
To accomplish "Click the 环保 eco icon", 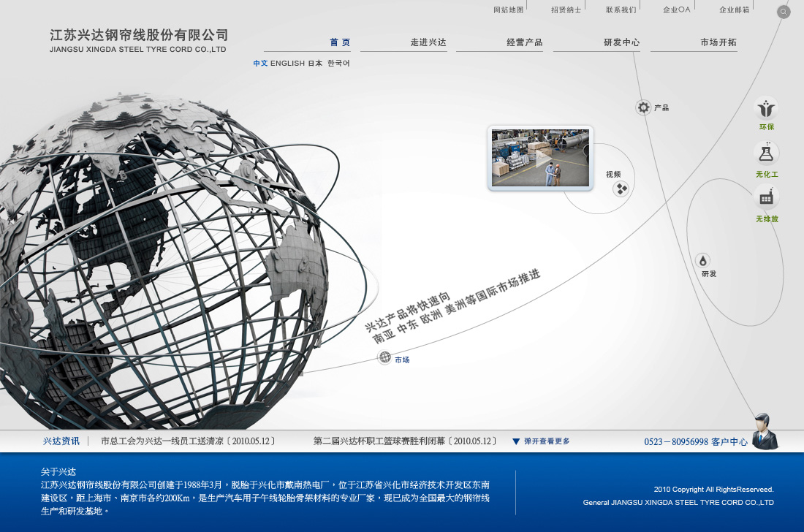I will click(x=766, y=109).
